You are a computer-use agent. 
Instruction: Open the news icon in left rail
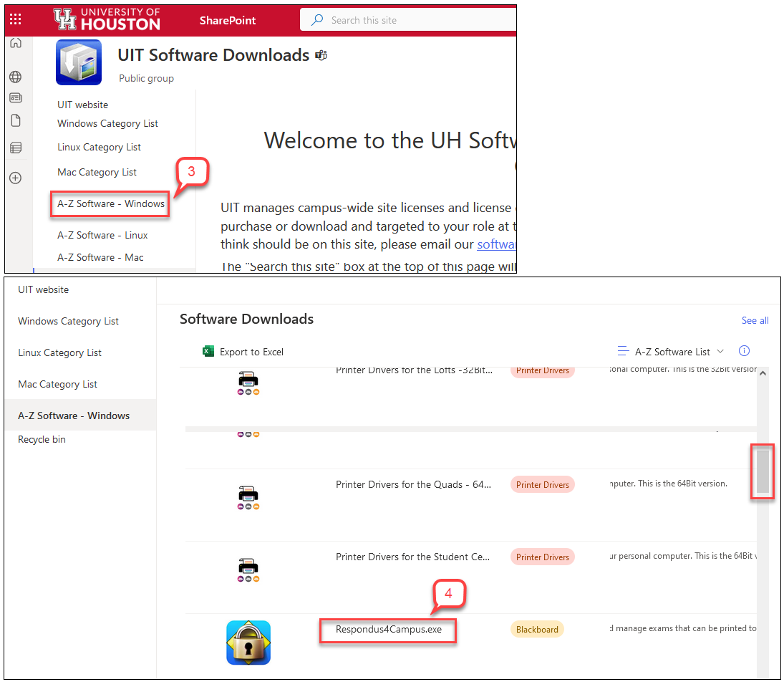coord(16,98)
